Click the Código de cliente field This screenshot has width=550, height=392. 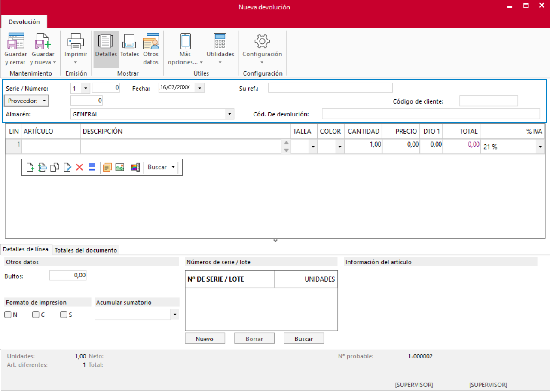pyautogui.click(x=489, y=101)
